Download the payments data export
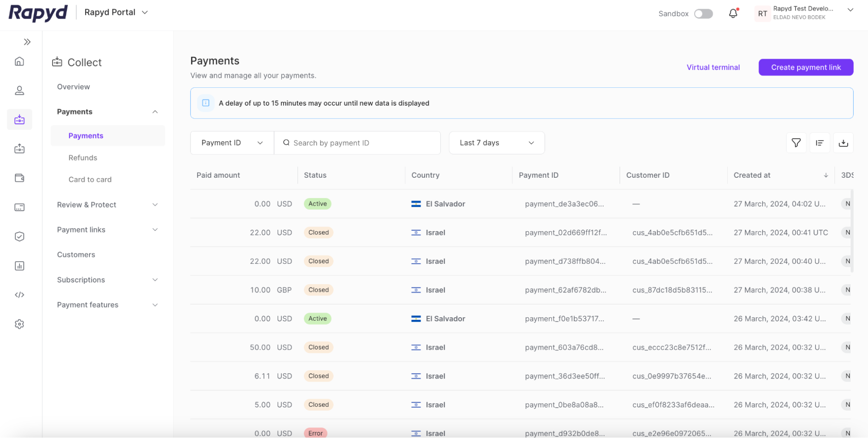 (843, 143)
